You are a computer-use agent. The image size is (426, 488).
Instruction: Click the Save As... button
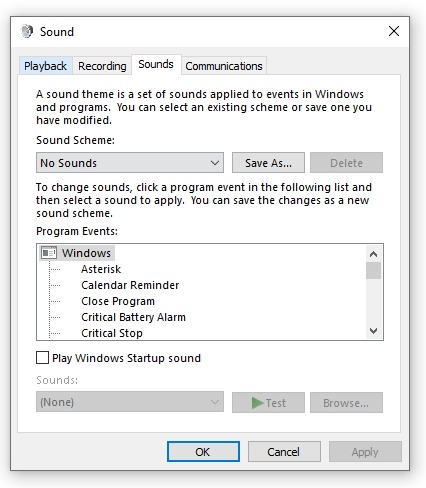tap(268, 163)
